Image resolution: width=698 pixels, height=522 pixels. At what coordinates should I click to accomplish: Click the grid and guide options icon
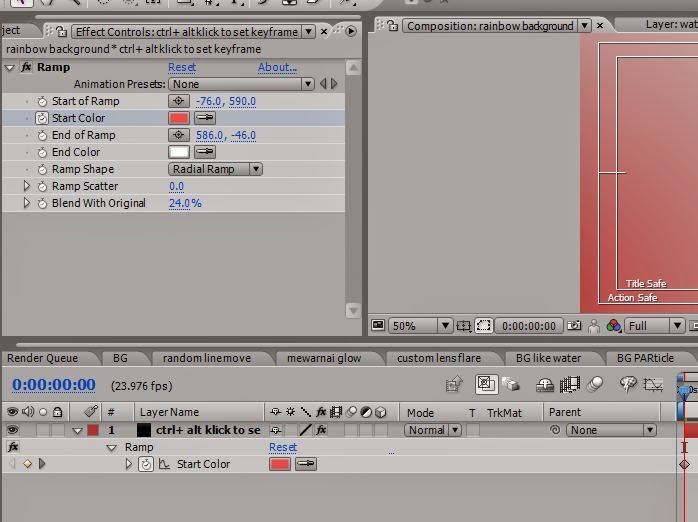coord(464,326)
